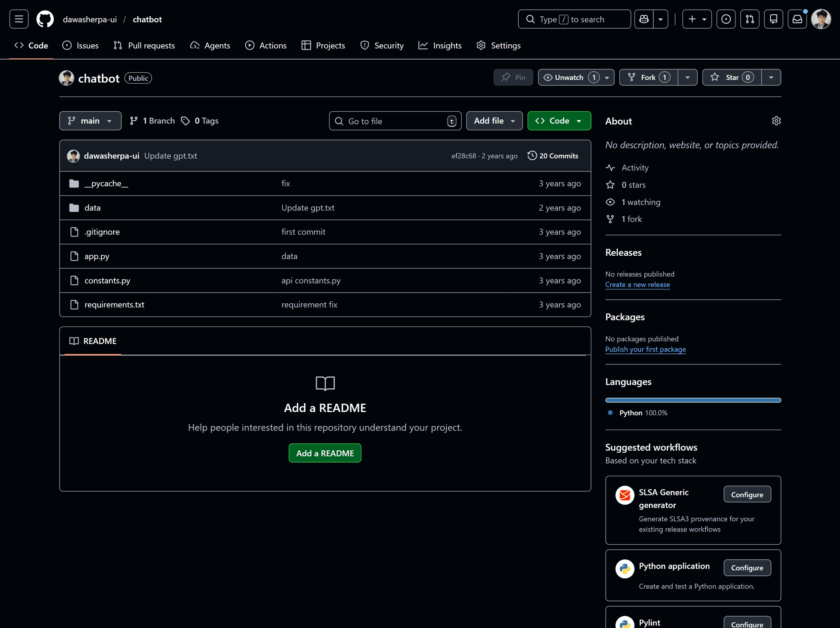This screenshot has width=840, height=628.
Task: Click the Go to file search field
Action: coord(394,121)
